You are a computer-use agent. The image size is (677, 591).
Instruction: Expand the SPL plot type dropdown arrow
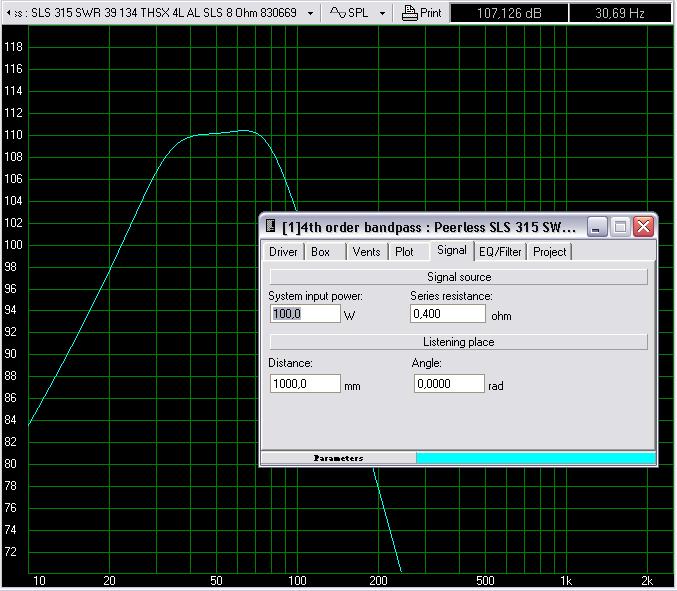point(382,13)
